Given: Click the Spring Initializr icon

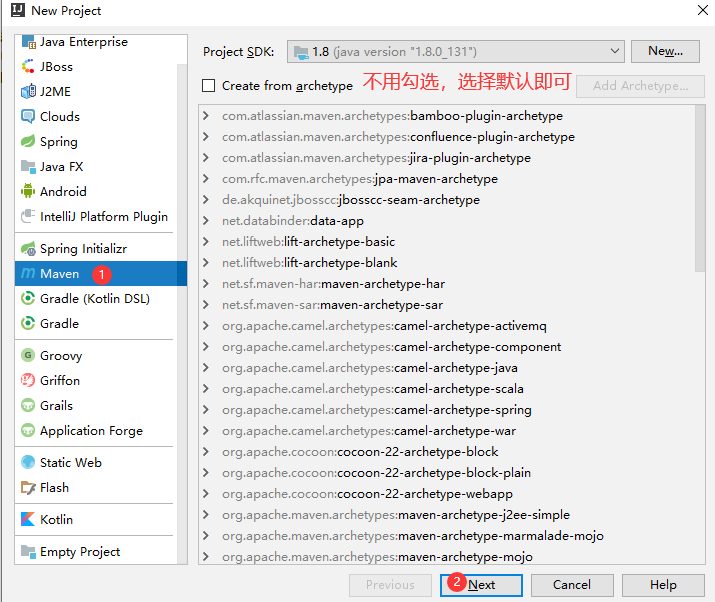Looking at the screenshot, I should [28, 249].
